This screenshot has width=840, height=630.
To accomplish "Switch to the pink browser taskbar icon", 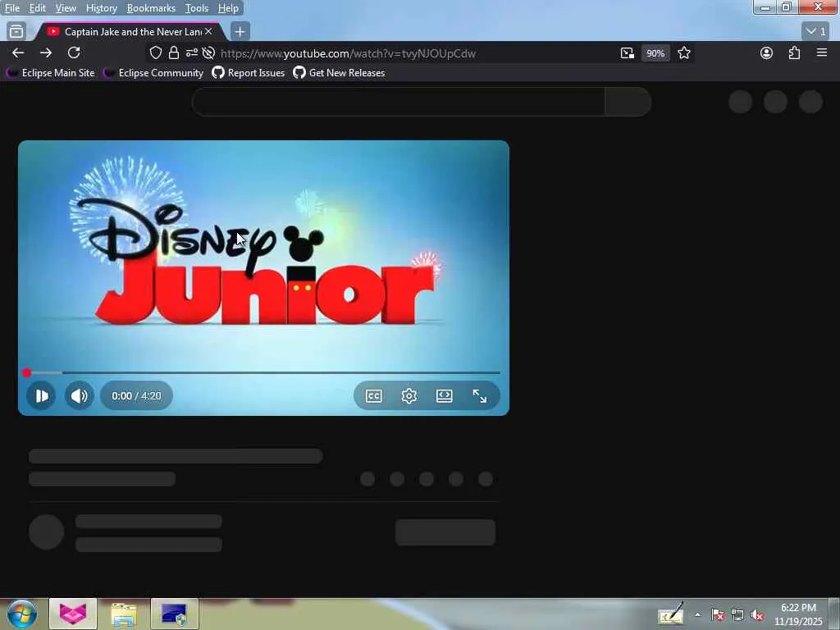I will [x=73, y=614].
